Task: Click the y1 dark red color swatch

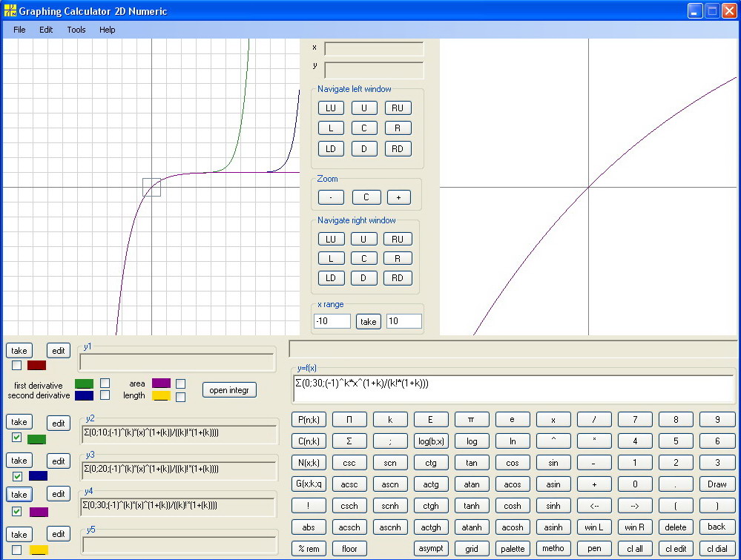Action: click(x=36, y=366)
